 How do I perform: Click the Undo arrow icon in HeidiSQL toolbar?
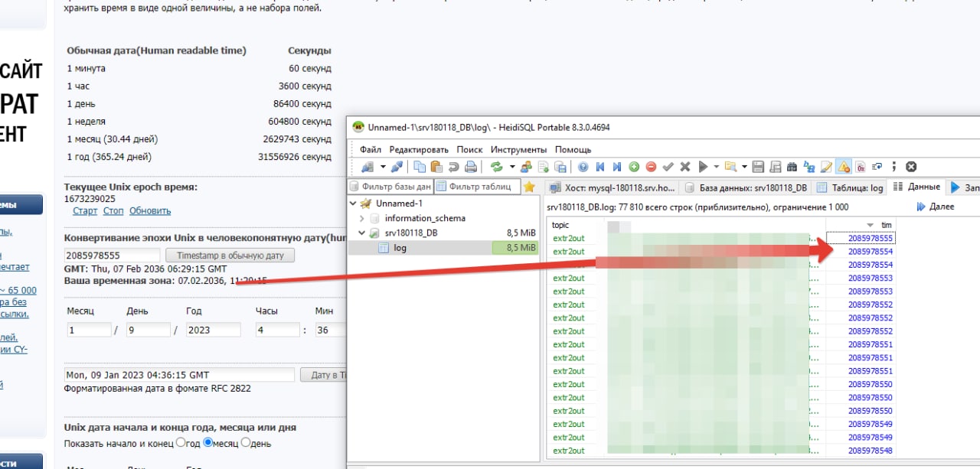pos(453,166)
